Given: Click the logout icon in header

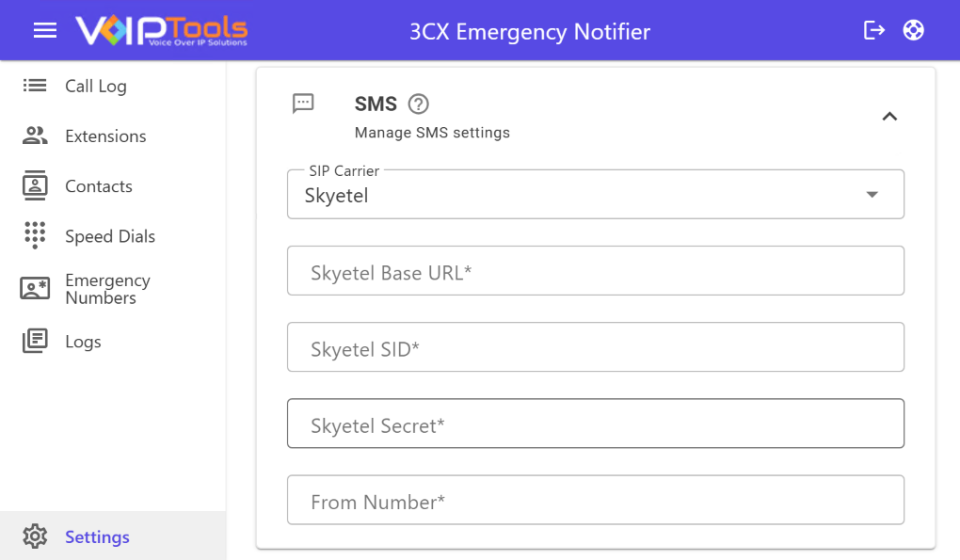Looking at the screenshot, I should 874,31.
